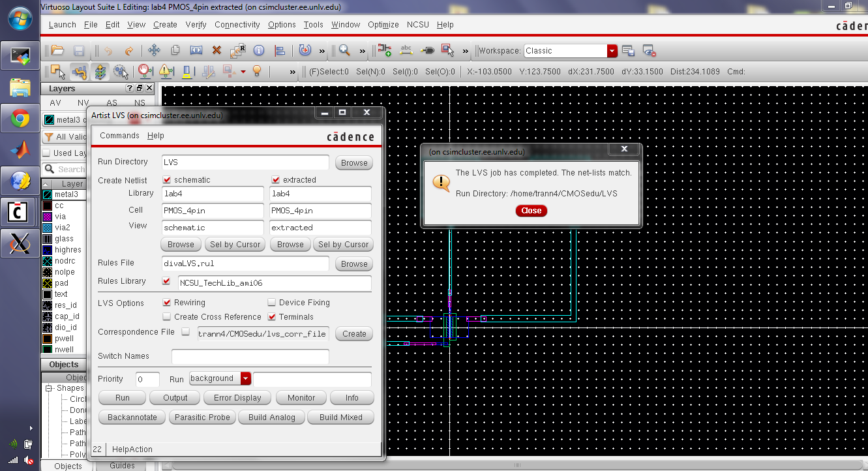This screenshot has width=868, height=471.
Task: Select the via2 layer color swatch
Action: 47,228
